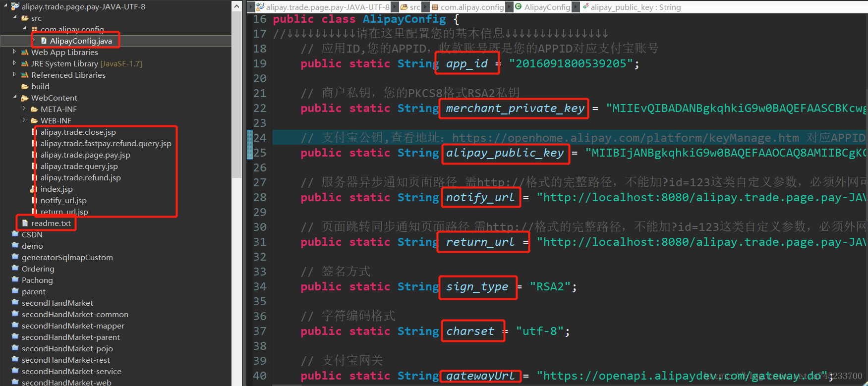
Task: Click the charset variable
Action: point(470,331)
